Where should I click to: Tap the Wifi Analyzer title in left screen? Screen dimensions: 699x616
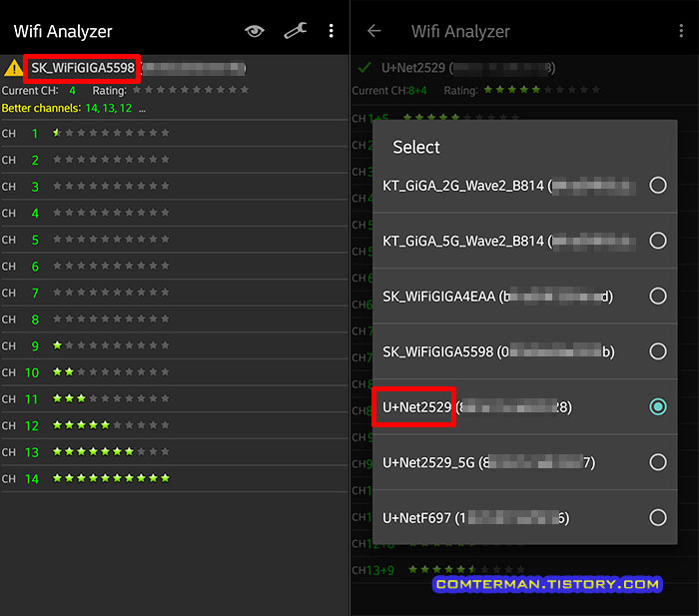[x=63, y=32]
